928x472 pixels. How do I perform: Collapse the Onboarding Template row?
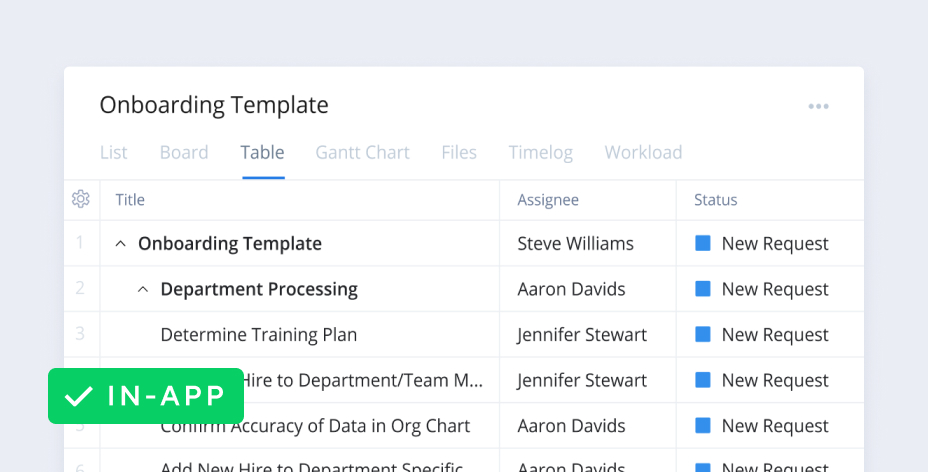121,244
